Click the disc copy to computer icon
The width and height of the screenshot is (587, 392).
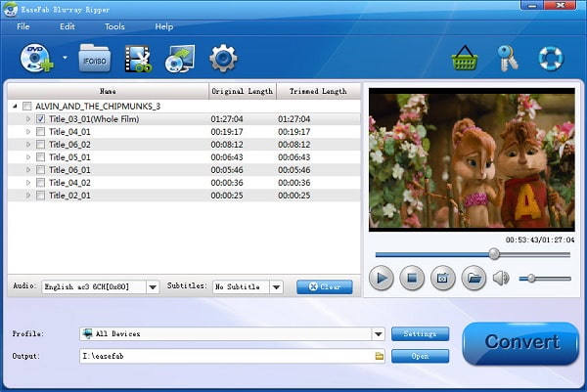(x=180, y=59)
